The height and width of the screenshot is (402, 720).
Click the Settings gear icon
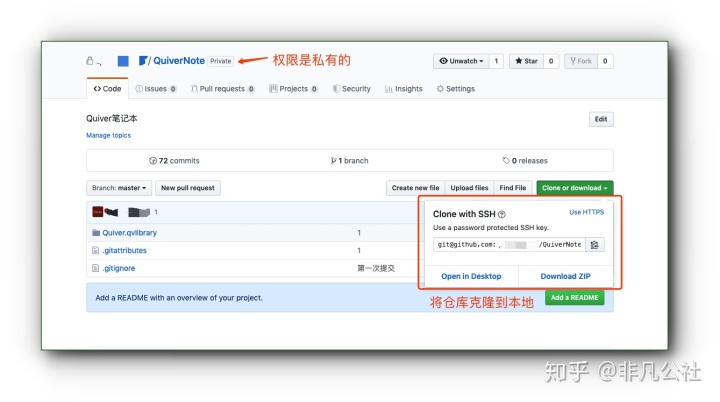(x=440, y=89)
